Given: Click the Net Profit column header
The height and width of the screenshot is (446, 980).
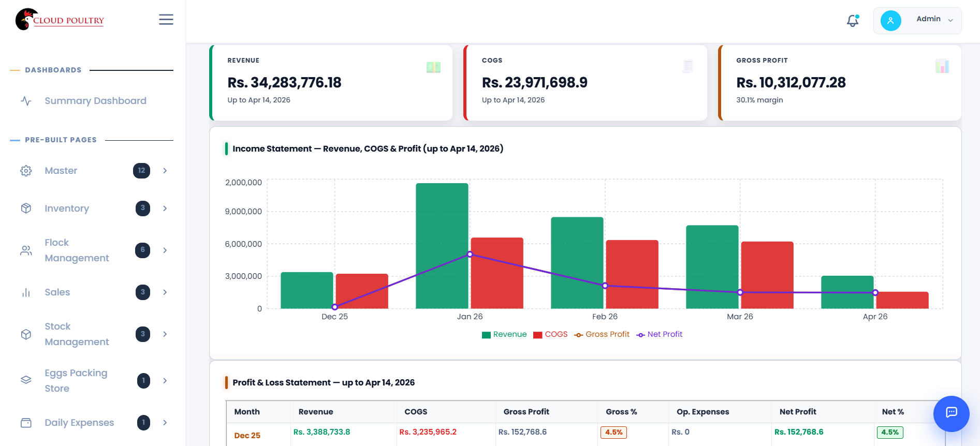Looking at the screenshot, I should point(798,412).
